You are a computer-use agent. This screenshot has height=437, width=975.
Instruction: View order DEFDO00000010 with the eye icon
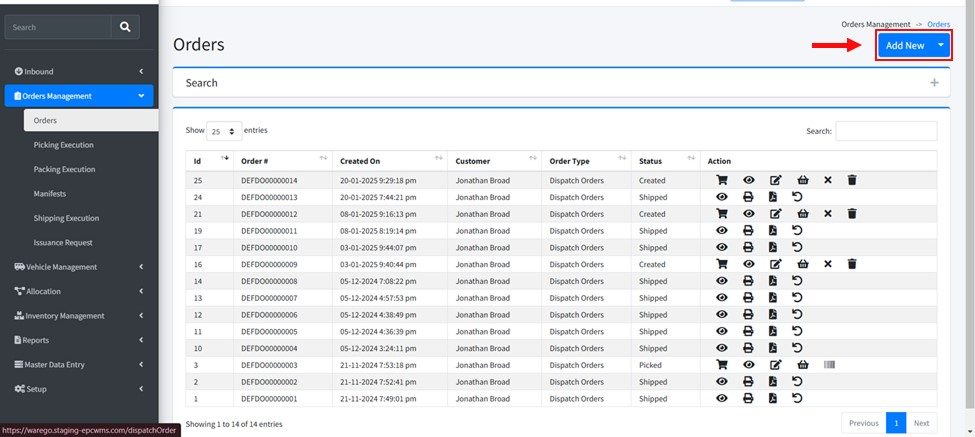tap(722, 247)
